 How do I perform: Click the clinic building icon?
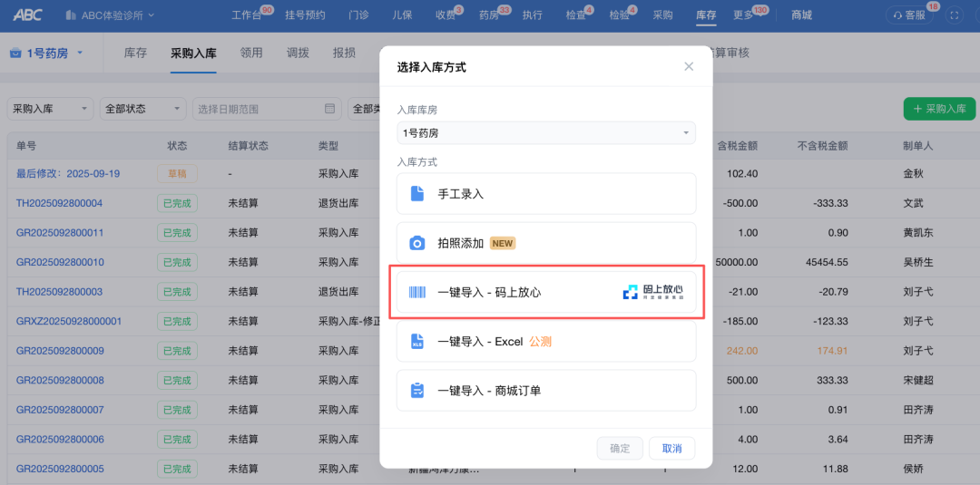click(72, 15)
